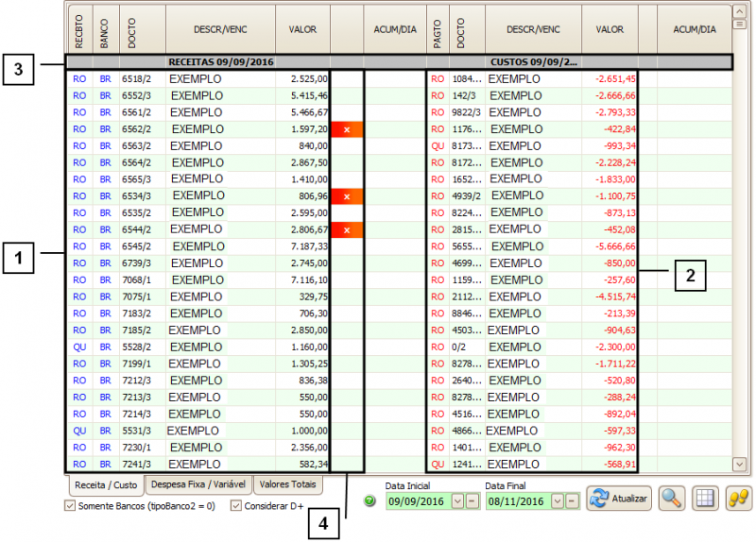Screen dimensions: 756x542
Task: Open the Data Final date dropdown
Action: pyautogui.click(x=558, y=501)
